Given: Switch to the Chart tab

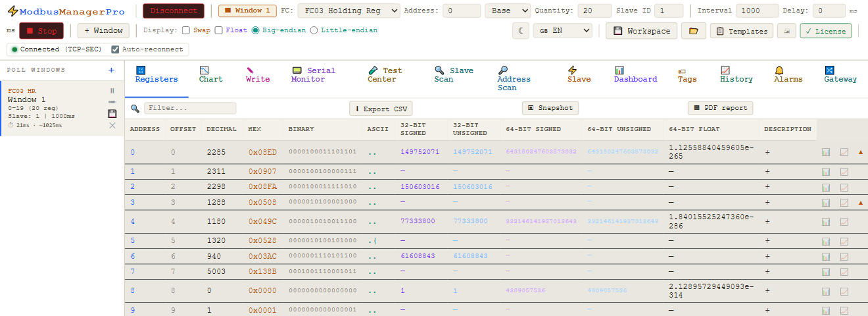Looking at the screenshot, I should 211,74.
